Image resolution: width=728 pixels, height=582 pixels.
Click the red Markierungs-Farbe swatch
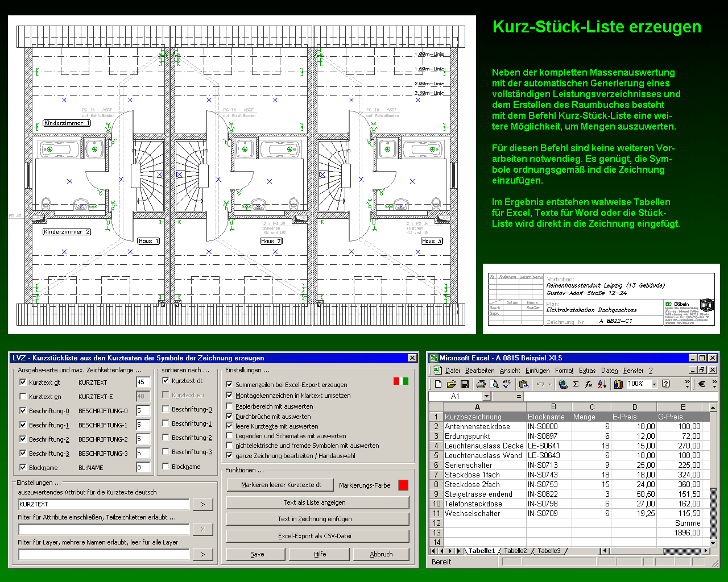pyautogui.click(x=403, y=485)
